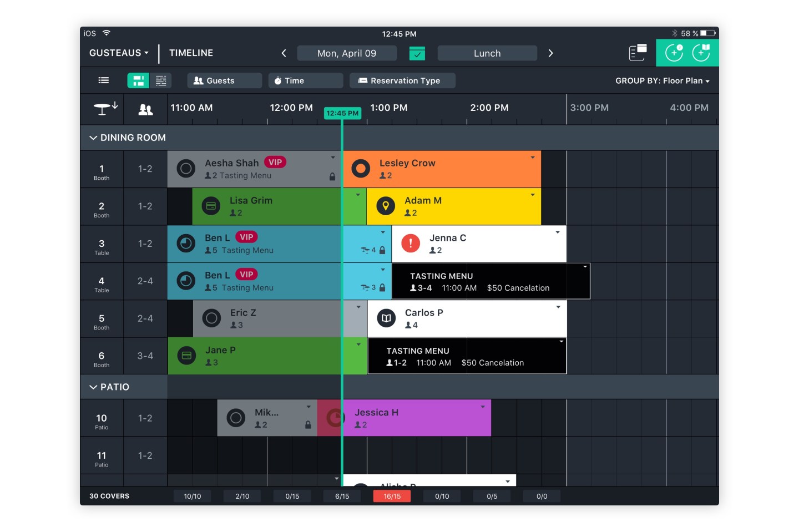799x532 pixels.
Task: Select the Lunch shift selector
Action: [x=487, y=53]
